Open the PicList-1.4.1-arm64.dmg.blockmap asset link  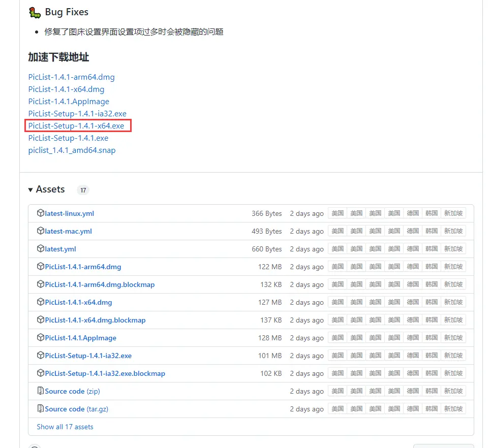[100, 284]
